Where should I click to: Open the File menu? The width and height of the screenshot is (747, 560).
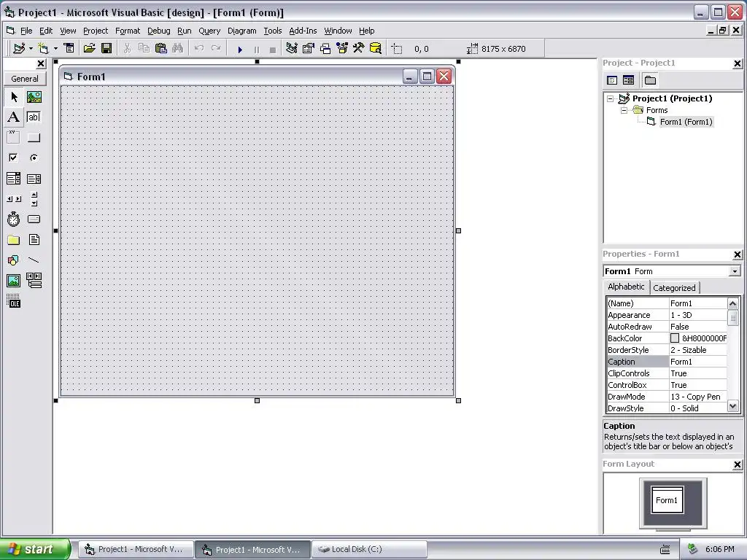click(x=26, y=31)
